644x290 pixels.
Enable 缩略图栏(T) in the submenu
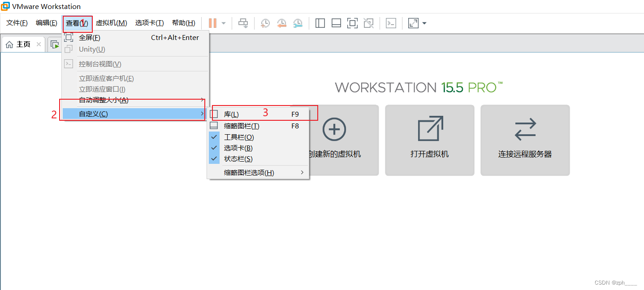tap(258, 126)
